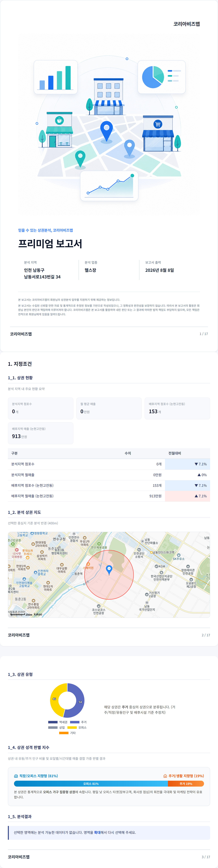Click the 주거 legend color swatch
The height and width of the screenshot is (868, 218).
click(x=75, y=722)
